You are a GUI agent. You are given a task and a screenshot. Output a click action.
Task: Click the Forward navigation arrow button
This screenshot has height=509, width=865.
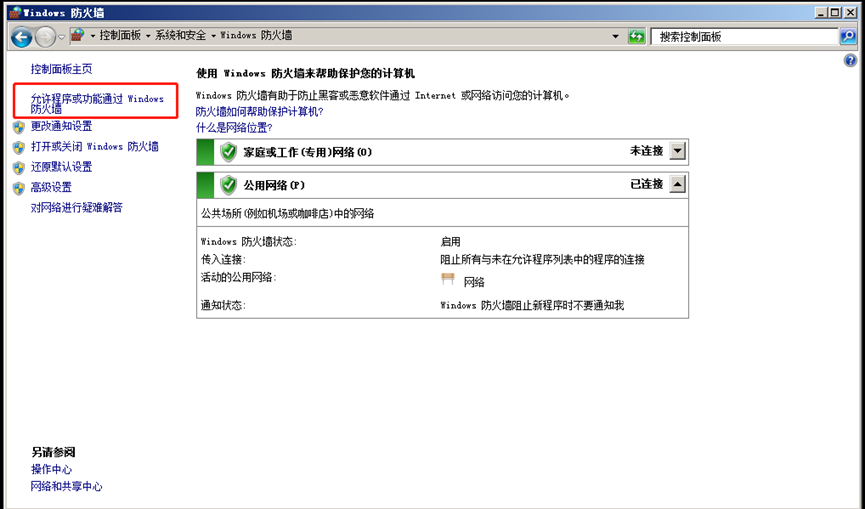click(x=46, y=36)
